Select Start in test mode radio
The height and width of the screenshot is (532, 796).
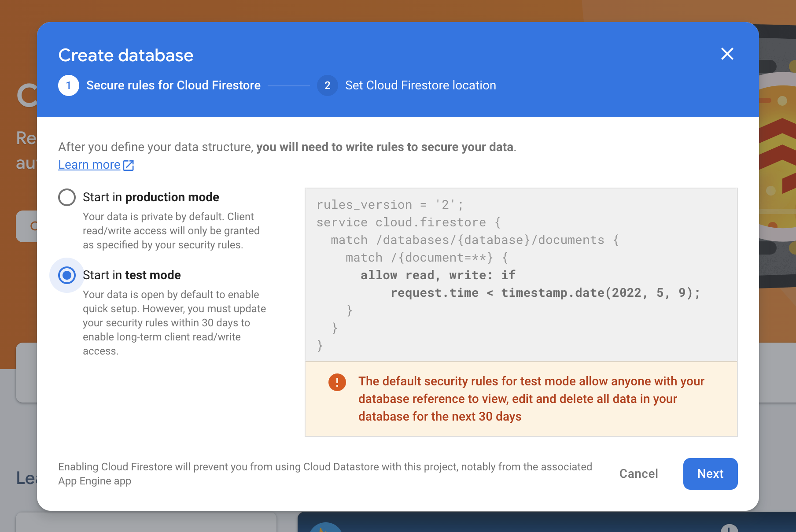tap(67, 275)
